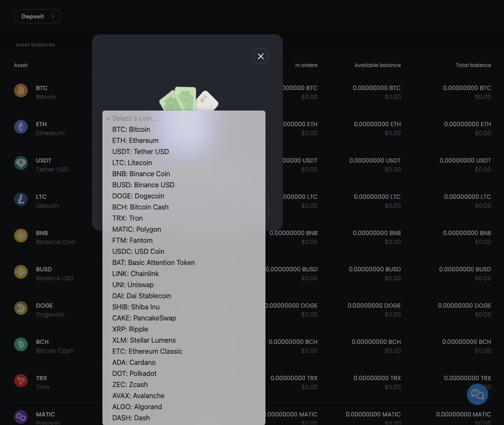This screenshot has height=425, width=504.
Task: Click the Asset column header
Action: (21, 65)
